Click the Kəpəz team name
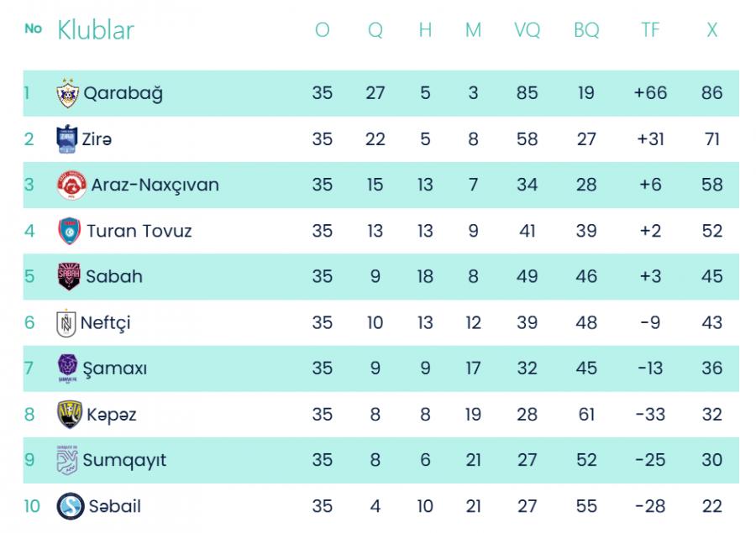 click(112, 415)
